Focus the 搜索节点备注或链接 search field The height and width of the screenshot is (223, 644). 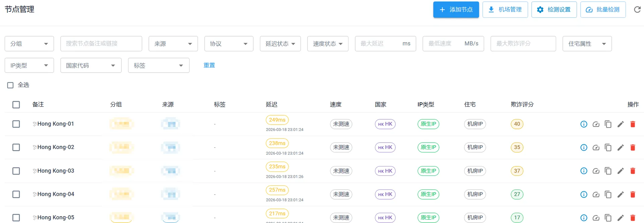click(101, 44)
